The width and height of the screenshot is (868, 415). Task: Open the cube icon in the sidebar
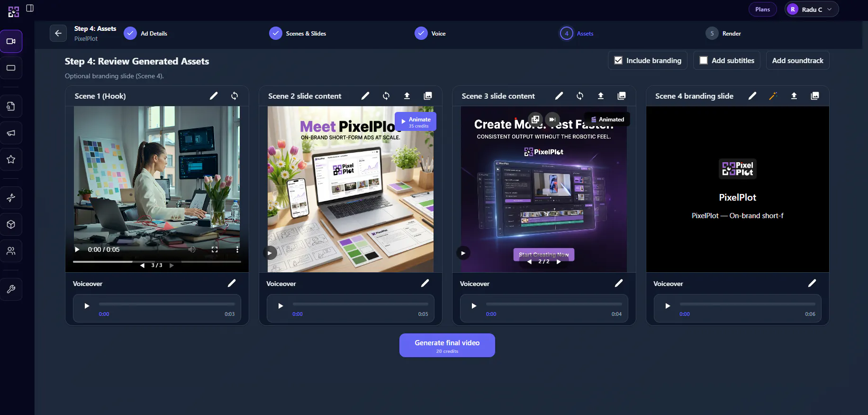coord(11,224)
